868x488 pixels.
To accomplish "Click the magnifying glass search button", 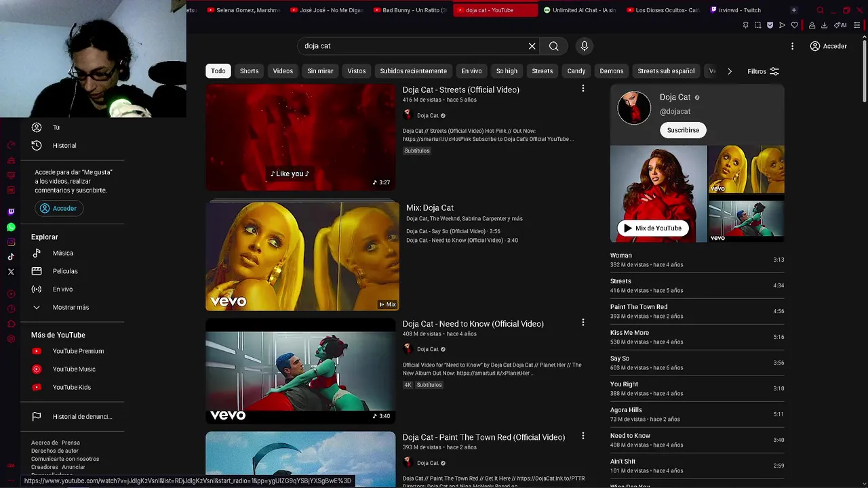I will pos(554,46).
